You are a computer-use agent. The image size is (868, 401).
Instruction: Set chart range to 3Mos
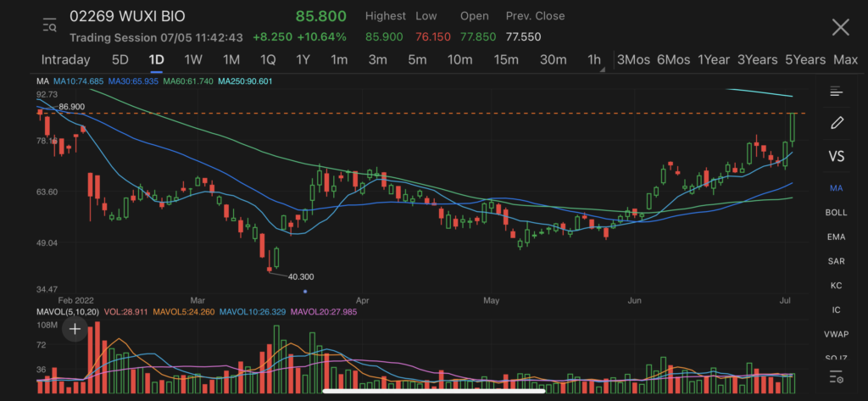[x=633, y=60]
